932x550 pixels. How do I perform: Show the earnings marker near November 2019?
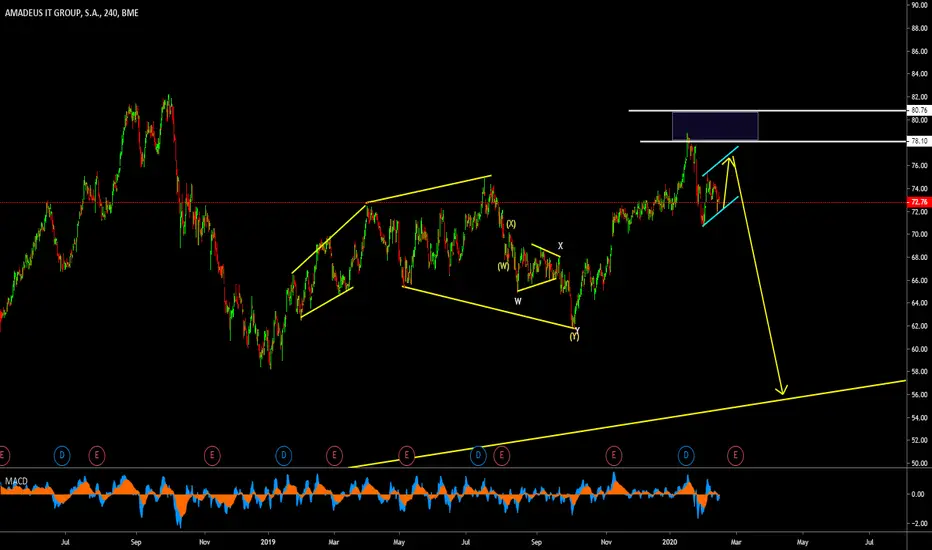[x=613, y=456]
